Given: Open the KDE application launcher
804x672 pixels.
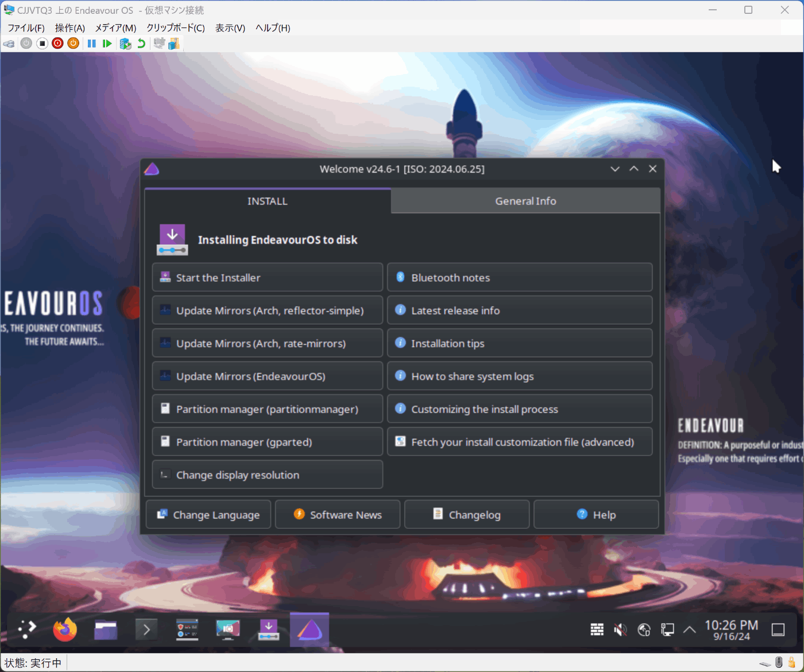Looking at the screenshot, I should coord(26,630).
